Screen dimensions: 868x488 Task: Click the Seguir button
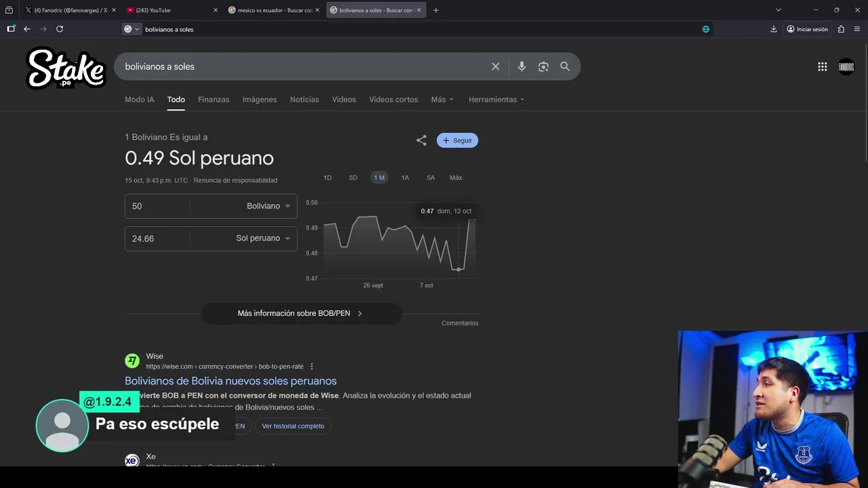[x=458, y=140]
